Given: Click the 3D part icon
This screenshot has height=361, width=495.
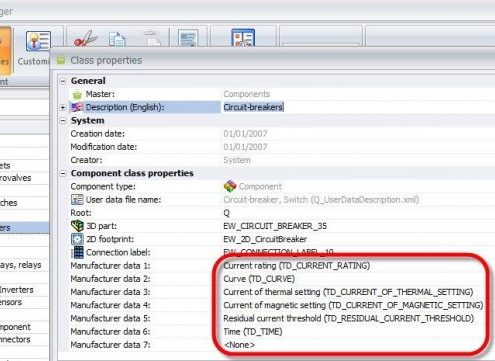Looking at the screenshot, I should [x=77, y=226].
